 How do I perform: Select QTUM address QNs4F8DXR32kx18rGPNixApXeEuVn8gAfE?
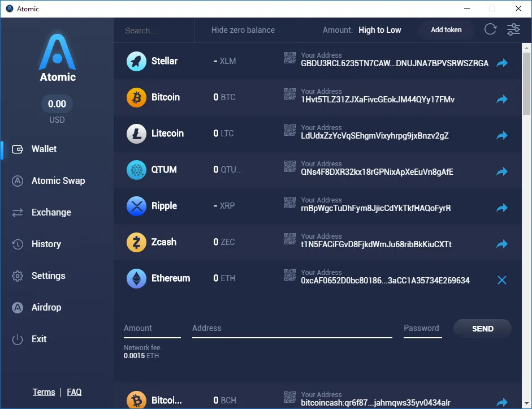[x=377, y=172]
